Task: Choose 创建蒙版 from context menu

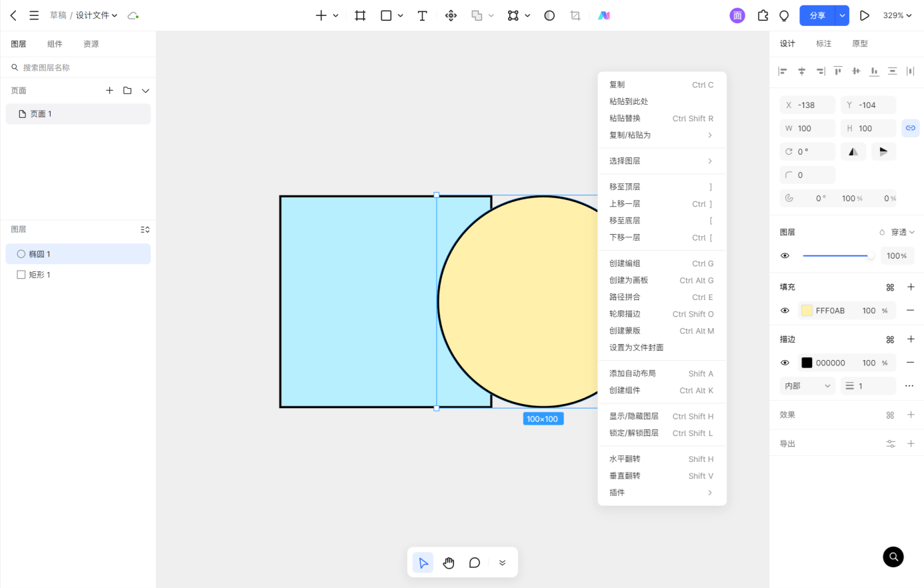Action: click(x=661, y=331)
